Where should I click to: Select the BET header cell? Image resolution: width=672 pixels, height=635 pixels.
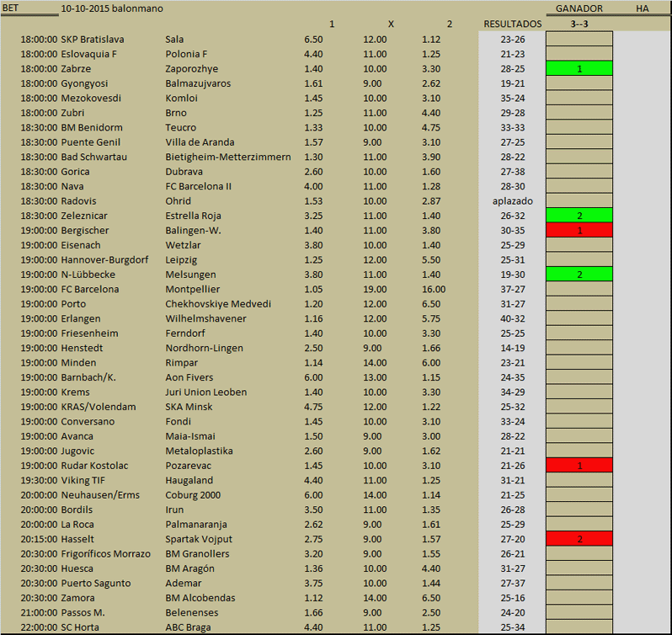[10, 8]
